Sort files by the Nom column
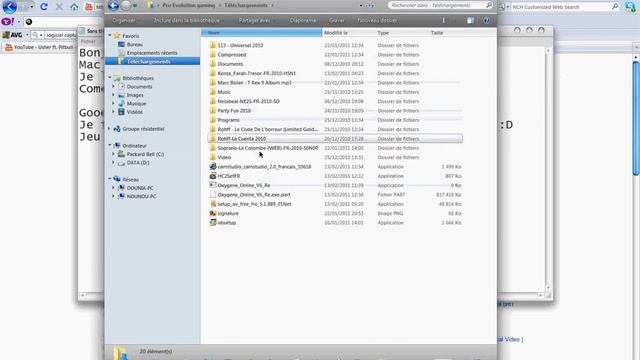Image resolution: width=640 pixels, height=360 pixels. [262, 33]
